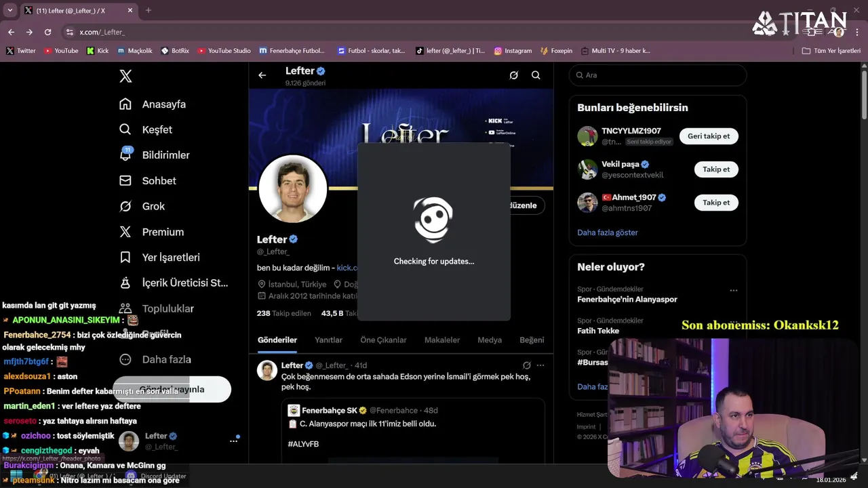
Task: Open Fatih Tekke trending topic
Action: pos(598,331)
